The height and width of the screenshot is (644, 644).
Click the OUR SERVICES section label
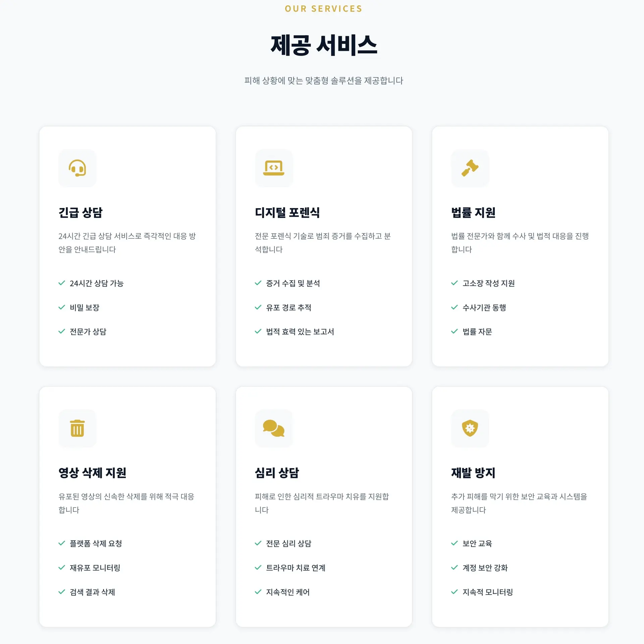click(324, 9)
